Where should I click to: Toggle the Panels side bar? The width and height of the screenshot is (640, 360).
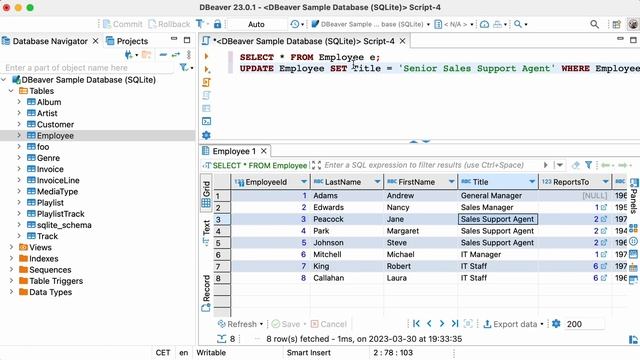tap(633, 196)
